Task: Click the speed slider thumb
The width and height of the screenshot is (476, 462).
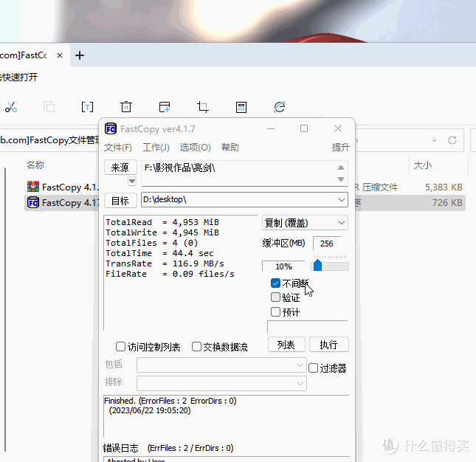Action: [317, 265]
